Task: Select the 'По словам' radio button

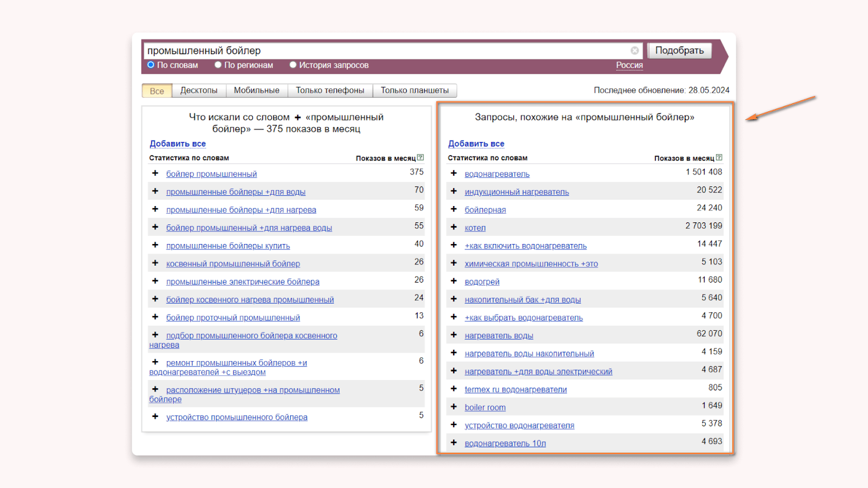Action: (151, 65)
